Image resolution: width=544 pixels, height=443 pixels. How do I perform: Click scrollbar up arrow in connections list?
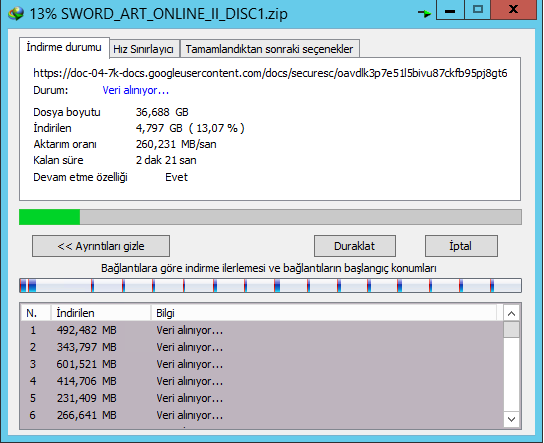tap(511, 314)
